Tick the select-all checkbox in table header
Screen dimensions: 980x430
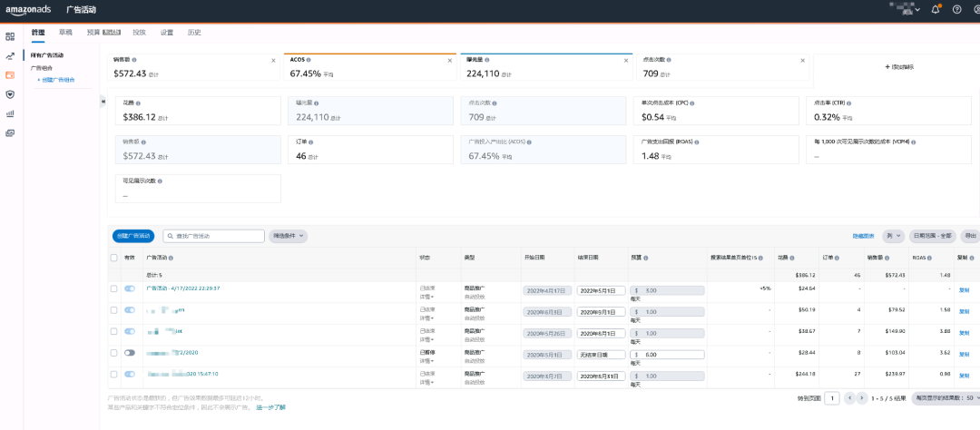(113, 258)
